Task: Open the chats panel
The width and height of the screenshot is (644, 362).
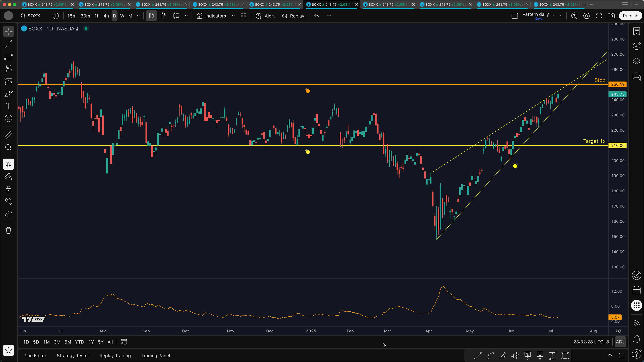Action: 636,76
